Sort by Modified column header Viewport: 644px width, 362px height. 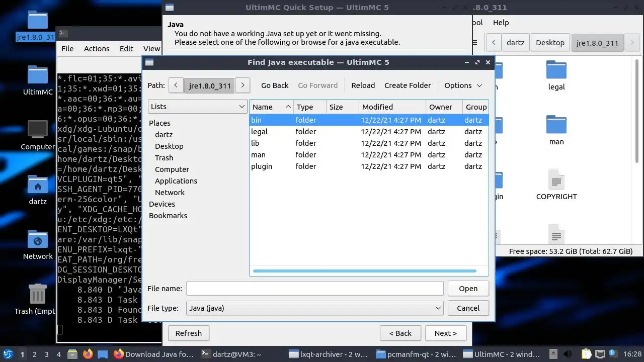tap(392, 107)
